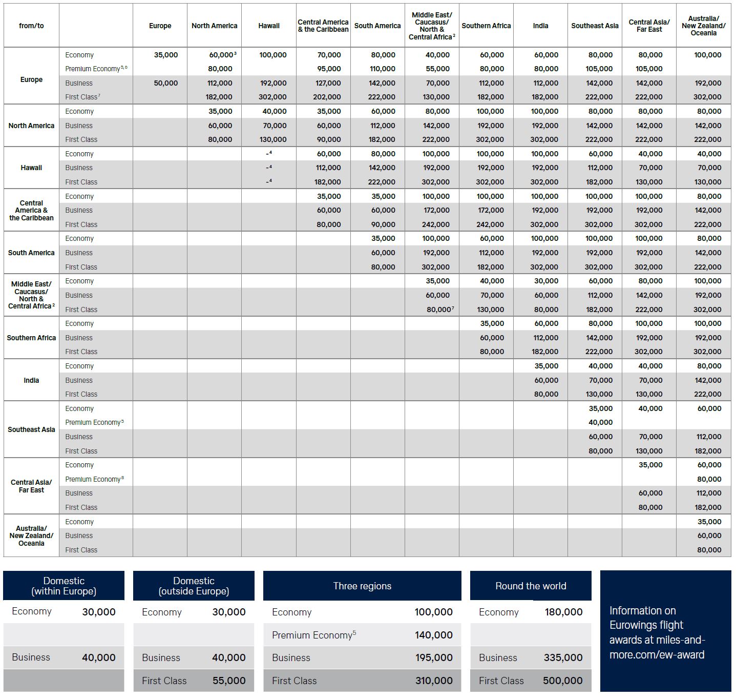Click the Hawaii column header
The height and width of the screenshot is (700, 736).
269,26
